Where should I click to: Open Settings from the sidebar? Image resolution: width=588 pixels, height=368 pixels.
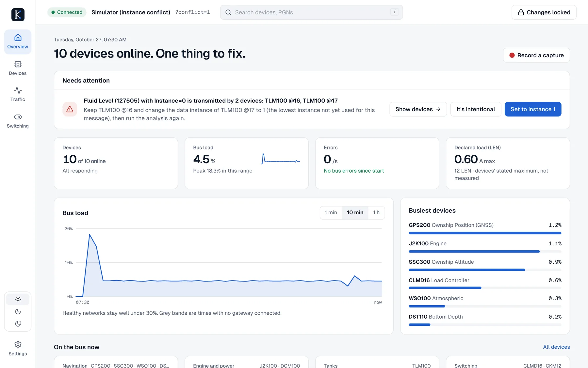point(18,349)
